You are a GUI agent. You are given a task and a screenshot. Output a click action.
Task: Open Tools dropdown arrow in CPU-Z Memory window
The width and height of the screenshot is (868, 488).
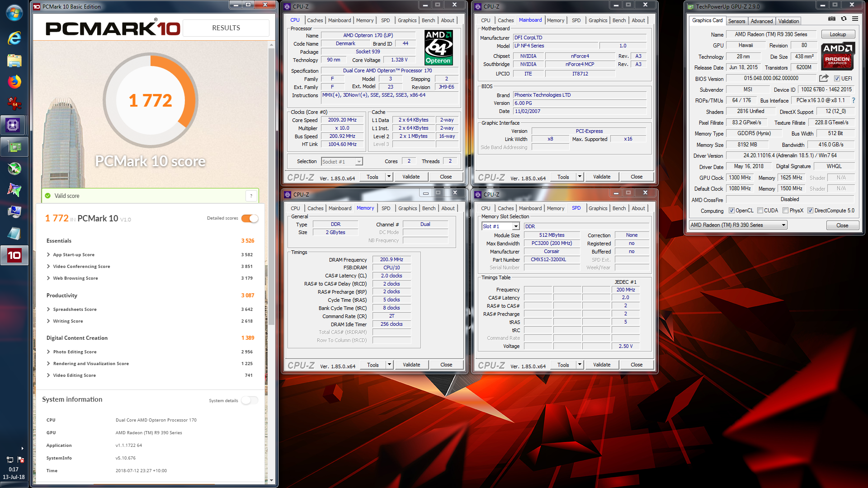[389, 365]
